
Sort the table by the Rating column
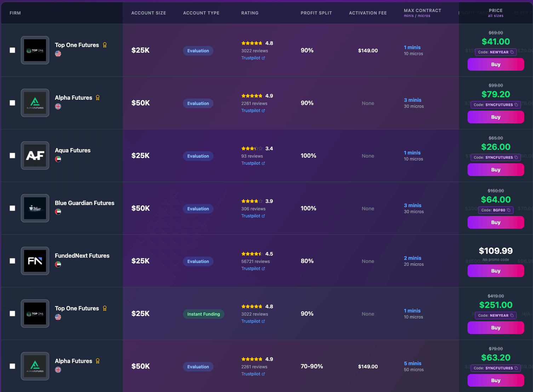click(x=250, y=13)
